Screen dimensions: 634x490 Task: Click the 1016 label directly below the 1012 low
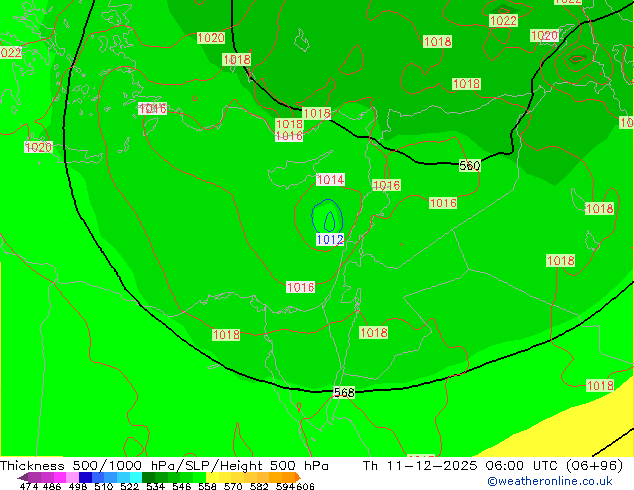300,287
